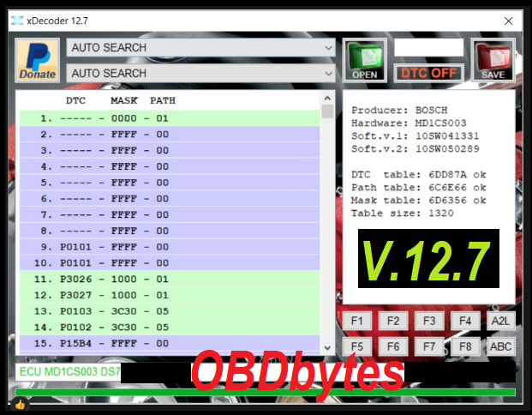Select row 12 with code P3027
The width and height of the screenshot is (532, 415).
170,295
